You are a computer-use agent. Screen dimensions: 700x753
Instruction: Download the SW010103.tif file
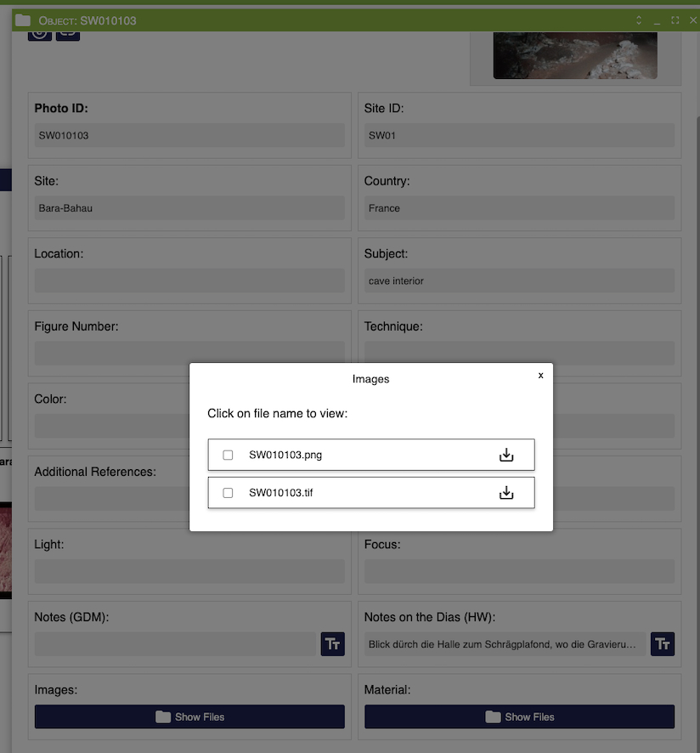(506, 493)
